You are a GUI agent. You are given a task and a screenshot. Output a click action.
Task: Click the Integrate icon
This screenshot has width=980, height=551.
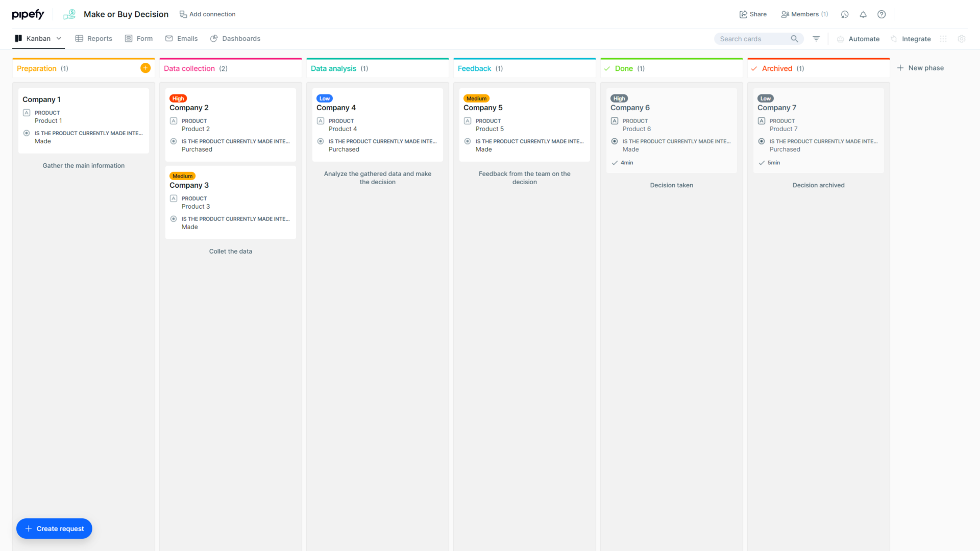tap(893, 39)
